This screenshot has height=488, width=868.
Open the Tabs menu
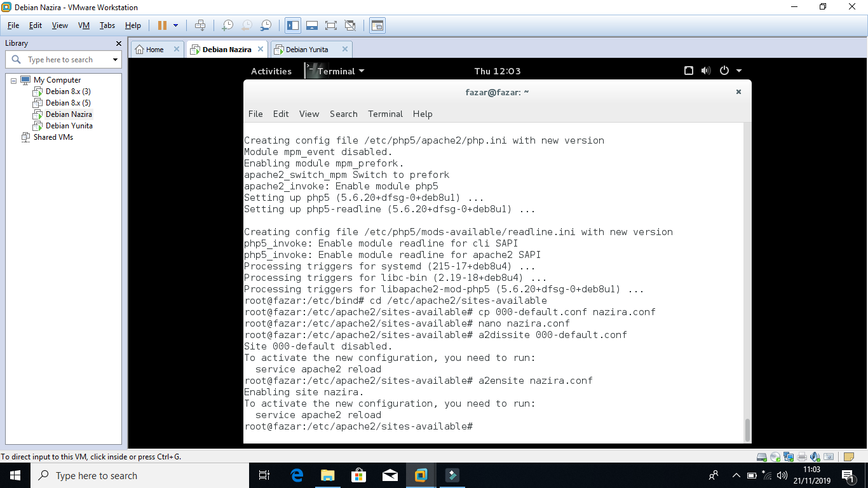107,25
